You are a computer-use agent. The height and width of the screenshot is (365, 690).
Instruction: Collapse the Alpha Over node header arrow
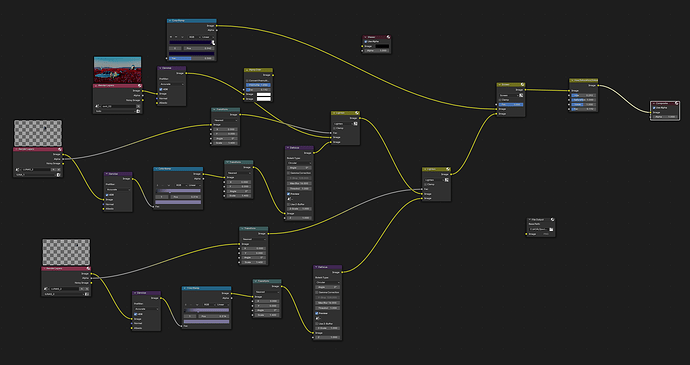(247, 70)
